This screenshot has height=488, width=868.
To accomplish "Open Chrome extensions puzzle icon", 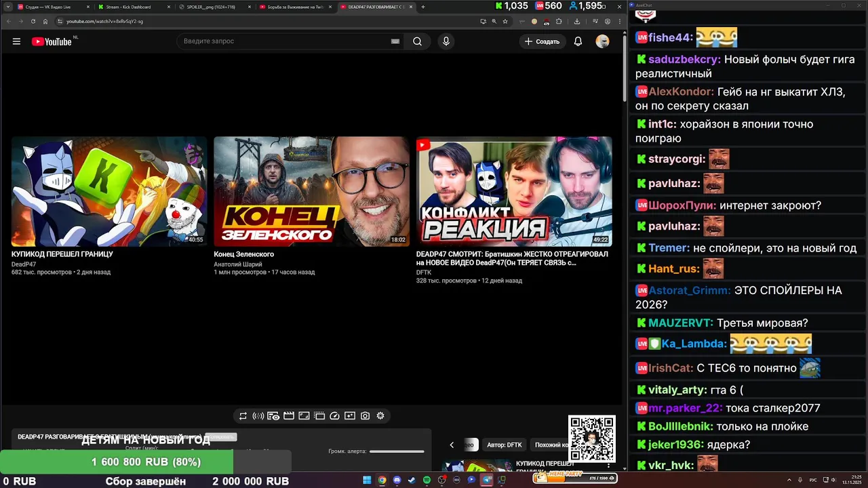I will tap(559, 21).
